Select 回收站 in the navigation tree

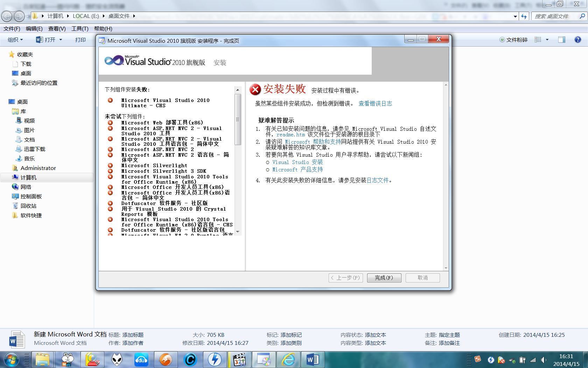(x=28, y=206)
